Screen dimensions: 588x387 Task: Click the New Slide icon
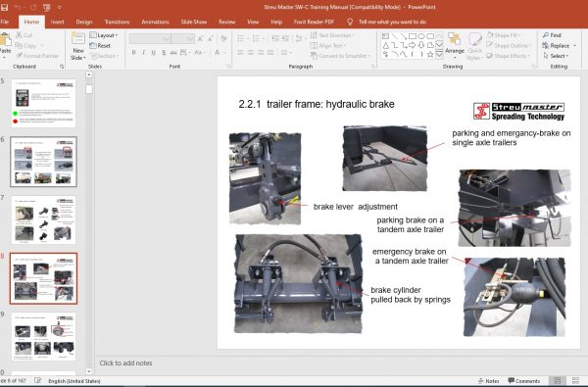tap(78, 38)
